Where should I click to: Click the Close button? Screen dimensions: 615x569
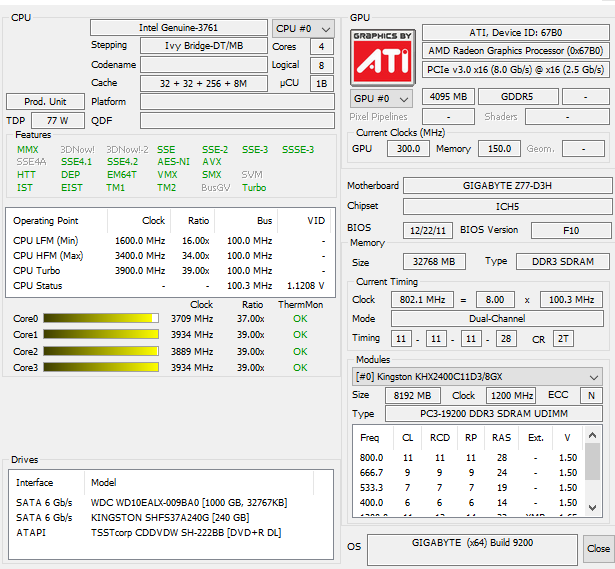pos(598,549)
